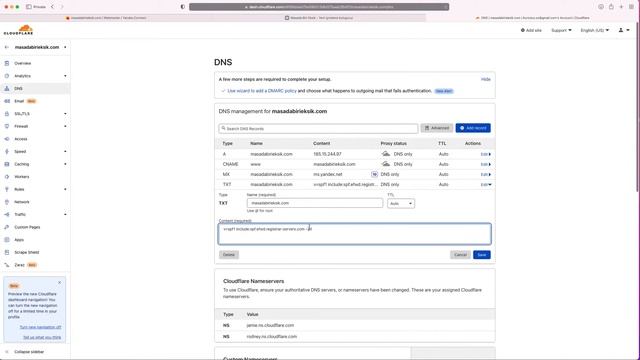This screenshot has width=640, height=360.
Task: Cancel editing the TXT record
Action: tap(460, 255)
